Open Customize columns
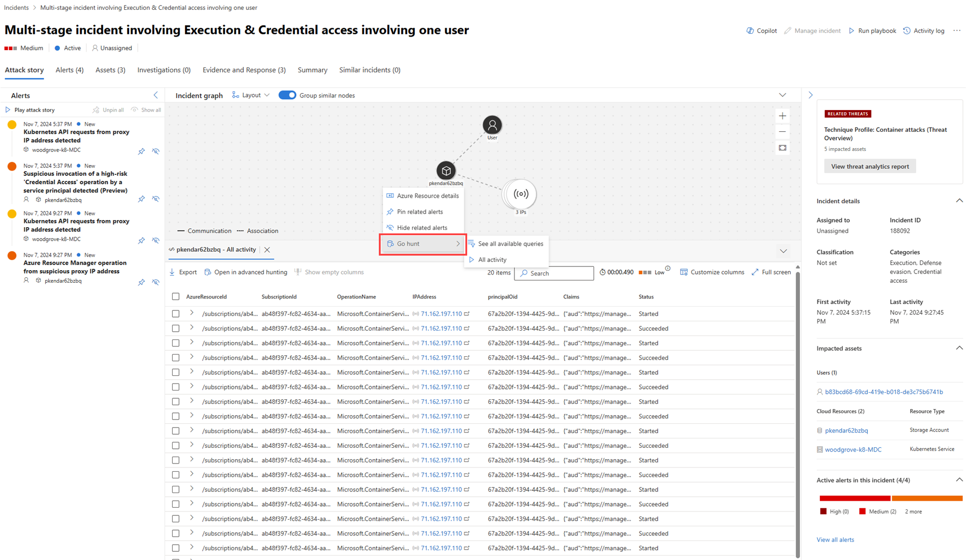 712,272
